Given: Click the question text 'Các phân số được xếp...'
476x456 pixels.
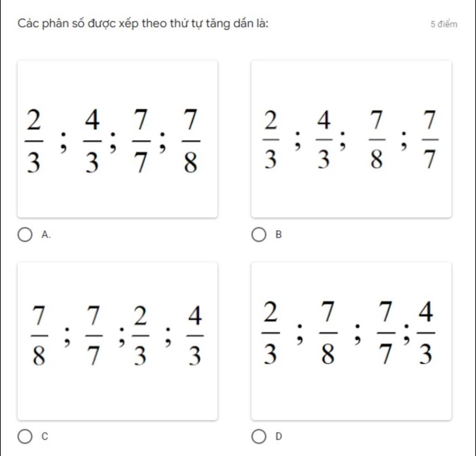Looking at the screenshot, I should pyautogui.click(x=143, y=24).
